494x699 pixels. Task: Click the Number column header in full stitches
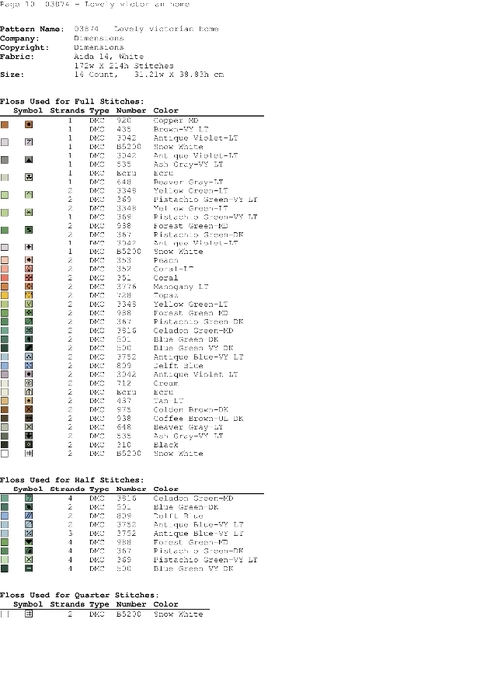pos(131,110)
